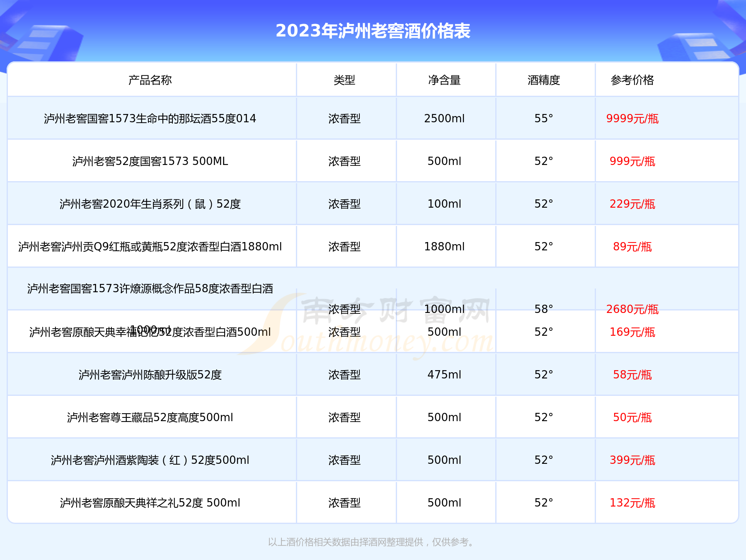This screenshot has width=746, height=560.
Task: Click the price 132元/瓶
Action: coord(632,503)
